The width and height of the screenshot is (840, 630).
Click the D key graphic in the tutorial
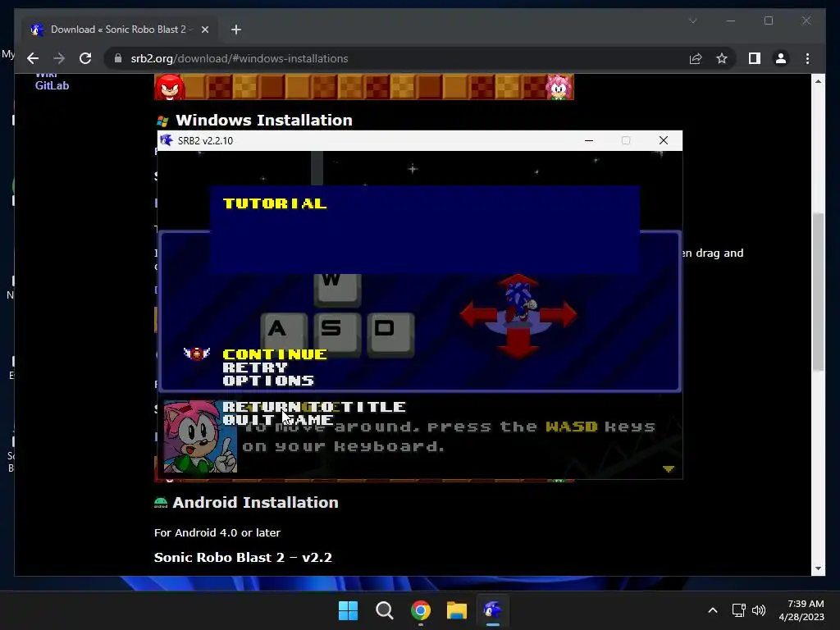(390, 333)
